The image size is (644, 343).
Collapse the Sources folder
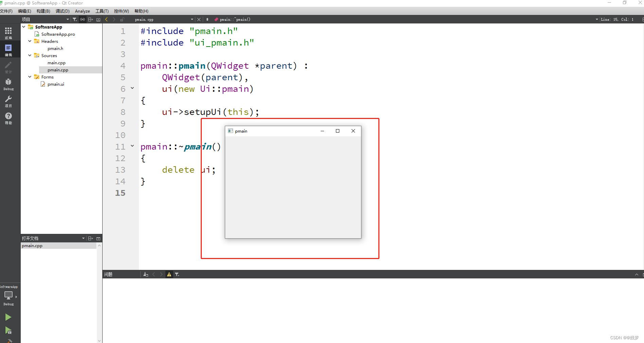[30, 55]
